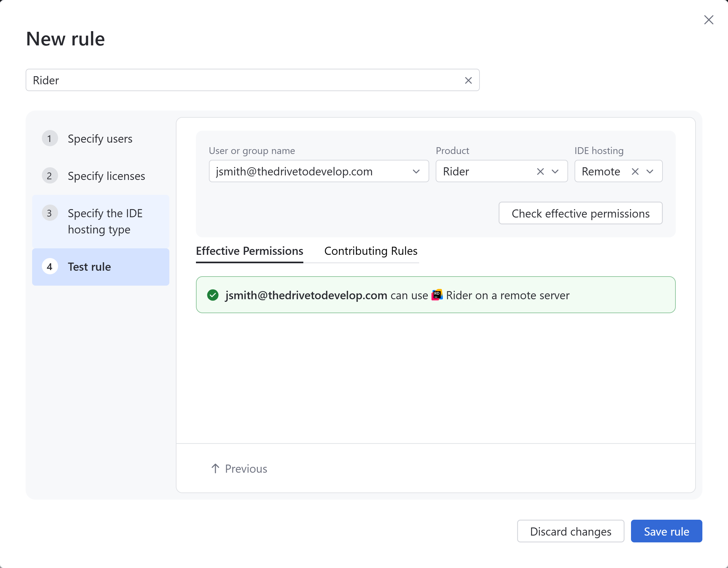Switch to Effective Permissions tab
The width and height of the screenshot is (728, 568).
pyautogui.click(x=249, y=251)
